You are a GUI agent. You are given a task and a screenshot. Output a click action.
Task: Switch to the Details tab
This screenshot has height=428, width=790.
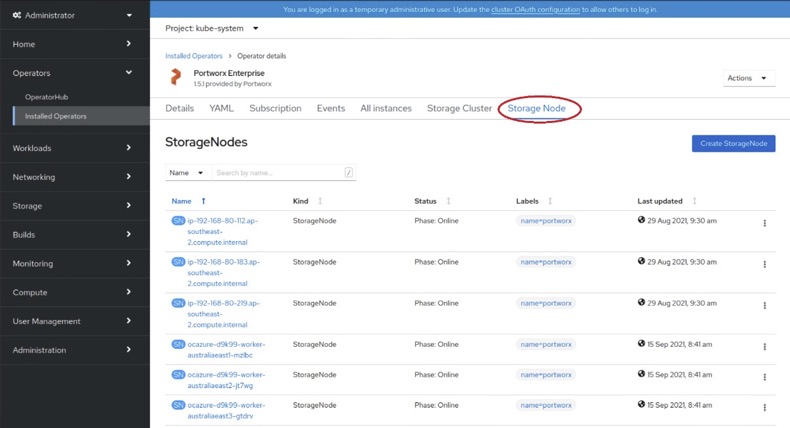179,108
